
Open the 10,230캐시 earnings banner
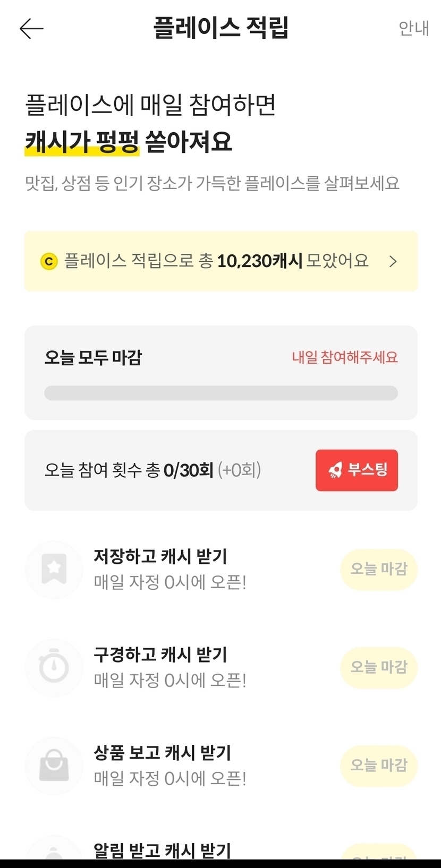(x=220, y=261)
